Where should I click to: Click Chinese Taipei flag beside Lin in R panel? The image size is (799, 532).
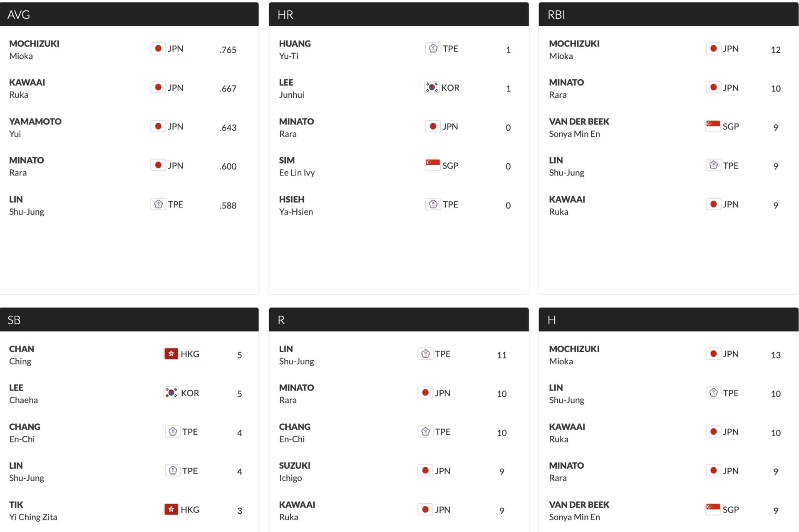coord(425,354)
